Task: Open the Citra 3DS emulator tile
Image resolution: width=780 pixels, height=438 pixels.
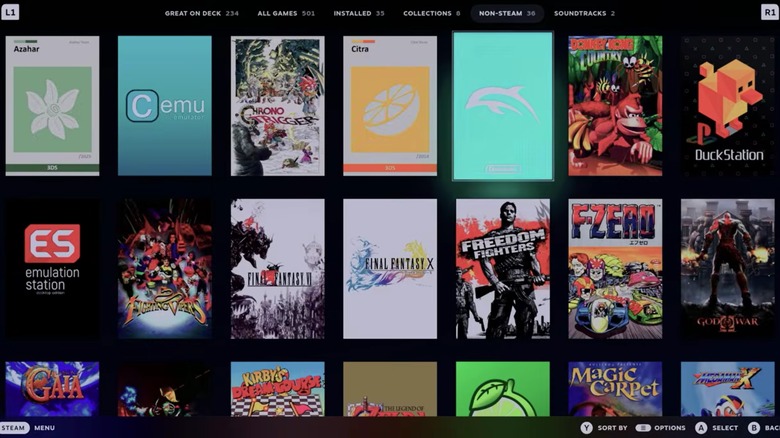Action: [390, 106]
